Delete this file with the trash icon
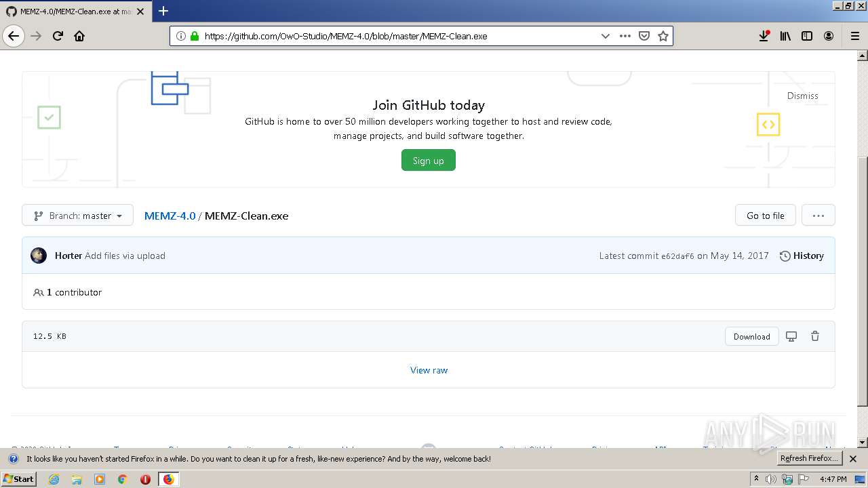The width and height of the screenshot is (868, 488). pyautogui.click(x=815, y=336)
